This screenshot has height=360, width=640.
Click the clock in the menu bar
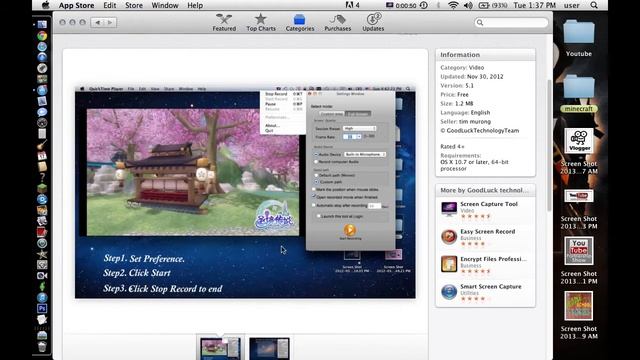(x=535, y=5)
